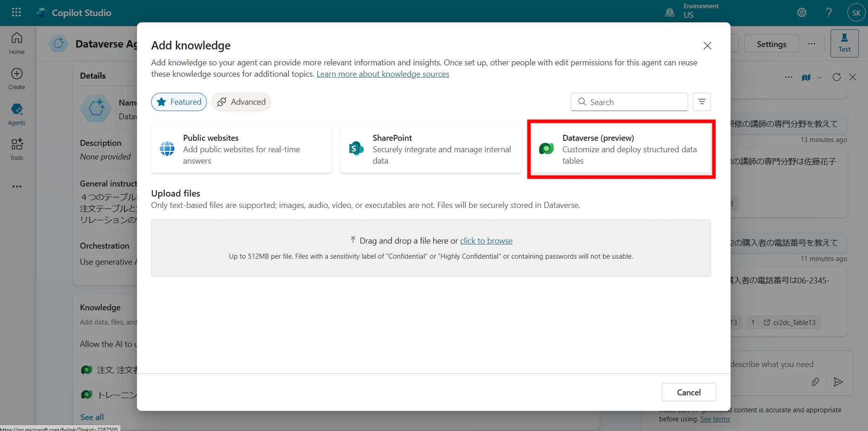Open the filter options icon beside Search
Screen dimensions: 868x431
pyautogui.click(x=702, y=102)
